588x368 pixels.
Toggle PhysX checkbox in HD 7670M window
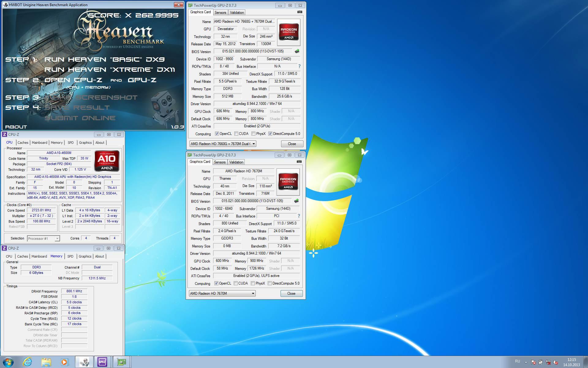point(253,283)
